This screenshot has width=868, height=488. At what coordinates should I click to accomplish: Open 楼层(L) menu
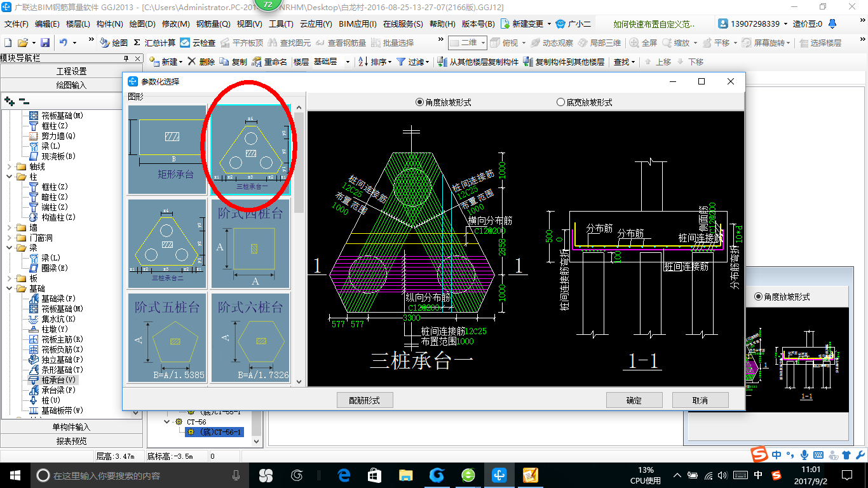(x=78, y=24)
